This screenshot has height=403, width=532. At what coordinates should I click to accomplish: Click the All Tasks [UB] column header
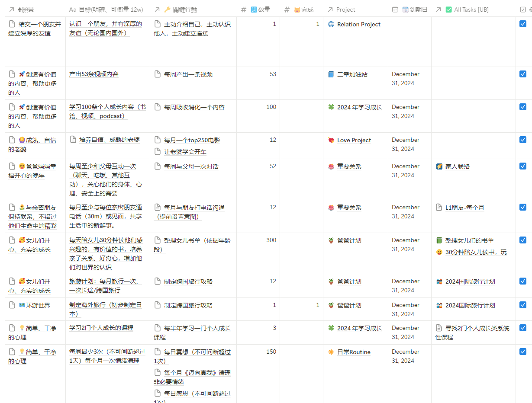pyautogui.click(x=471, y=10)
